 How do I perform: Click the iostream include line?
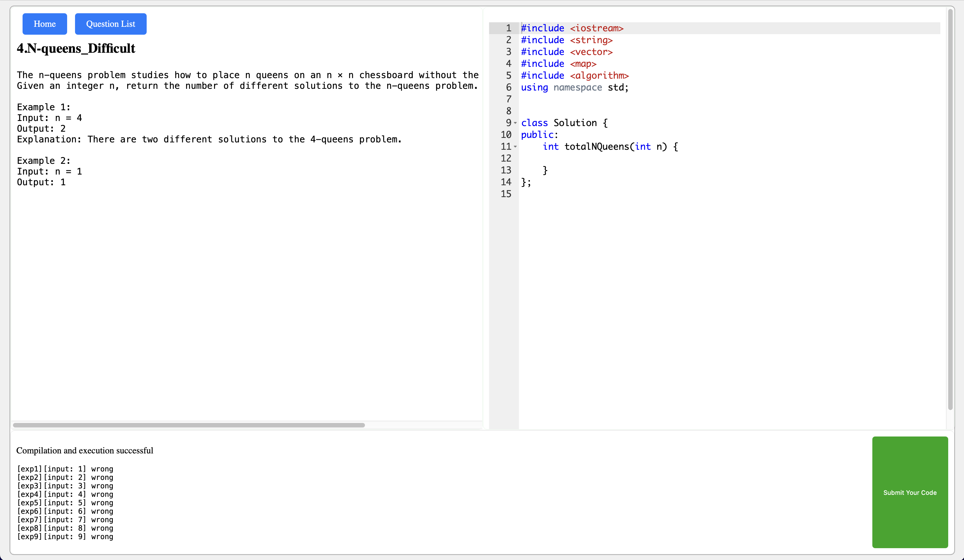pos(572,28)
